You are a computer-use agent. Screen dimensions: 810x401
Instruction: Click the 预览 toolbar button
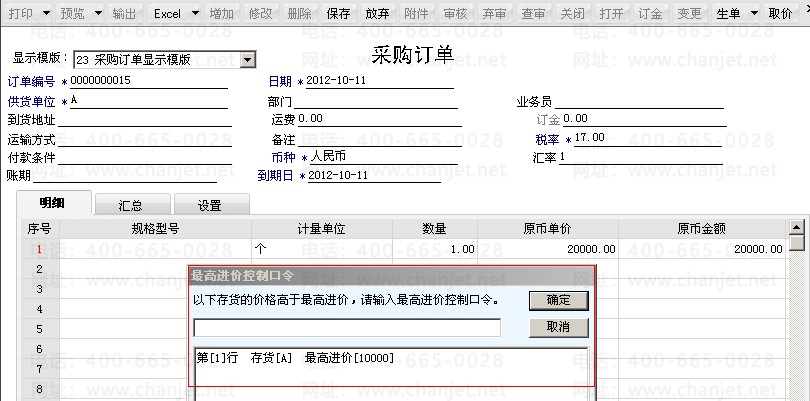pos(72,13)
